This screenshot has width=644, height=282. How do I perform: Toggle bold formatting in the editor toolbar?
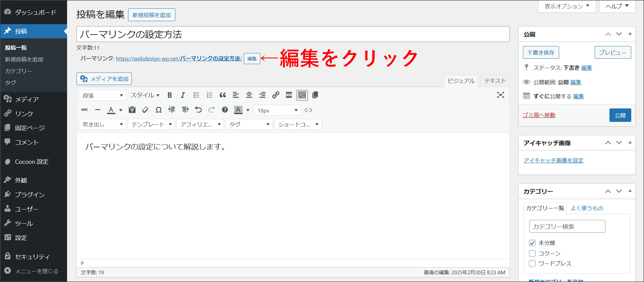[170, 95]
